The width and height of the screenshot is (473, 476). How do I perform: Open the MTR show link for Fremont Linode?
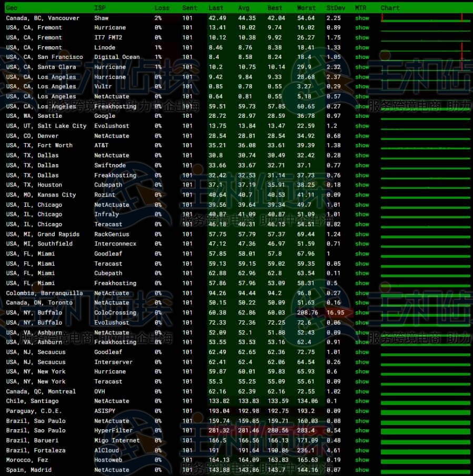point(362,47)
